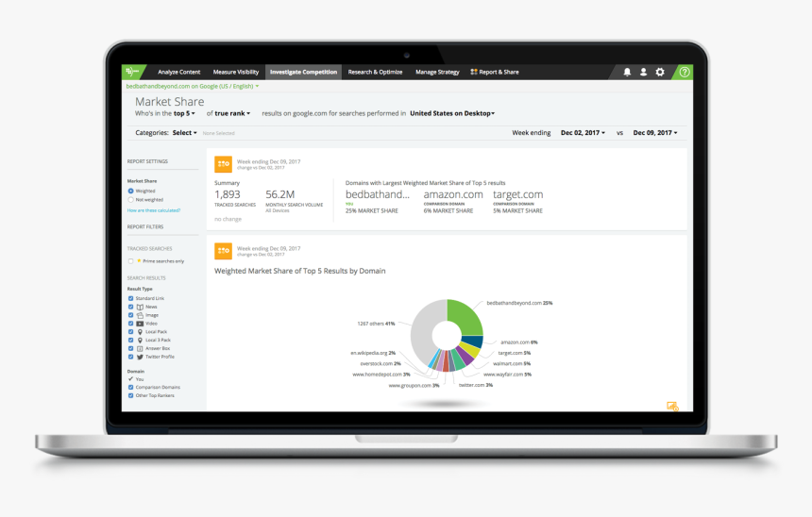Click target.com in the summary domains
The height and width of the screenshot is (517, 812).
coord(517,194)
